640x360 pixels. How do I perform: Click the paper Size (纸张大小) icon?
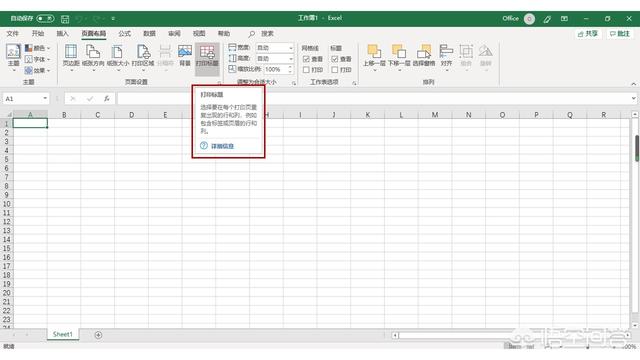[118, 52]
